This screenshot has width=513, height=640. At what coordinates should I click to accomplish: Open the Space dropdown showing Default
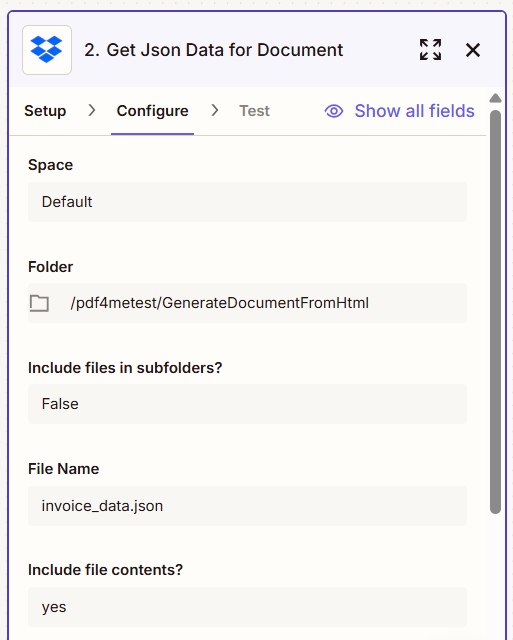(247, 202)
